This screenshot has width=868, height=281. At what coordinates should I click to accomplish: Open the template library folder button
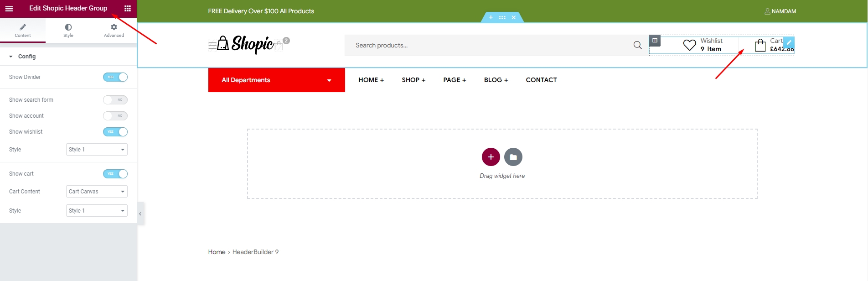(x=513, y=157)
